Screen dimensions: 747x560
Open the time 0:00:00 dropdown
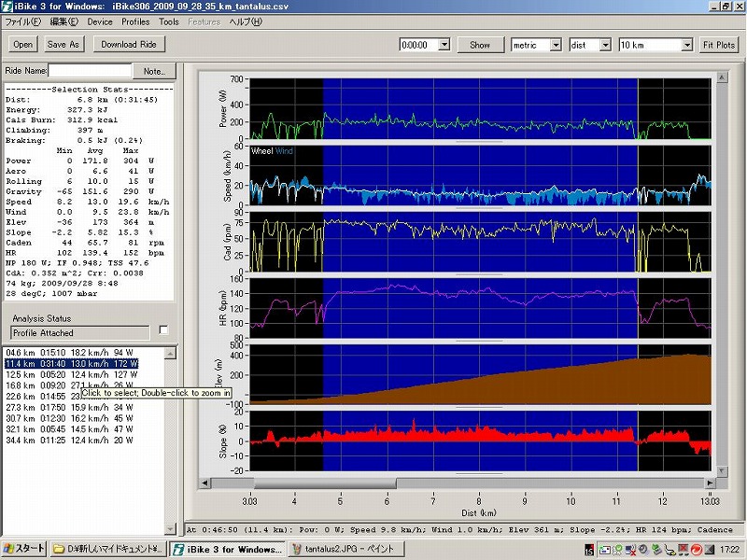444,45
